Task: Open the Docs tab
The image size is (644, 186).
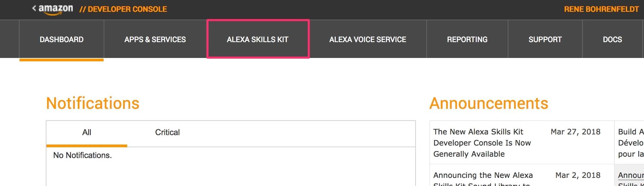Action: point(612,39)
